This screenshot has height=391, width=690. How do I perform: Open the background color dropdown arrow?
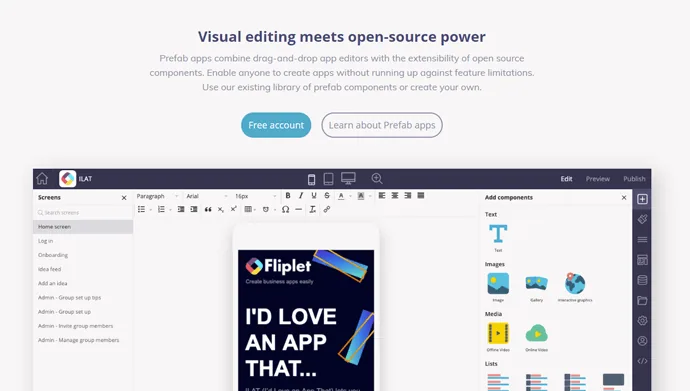[370, 196]
